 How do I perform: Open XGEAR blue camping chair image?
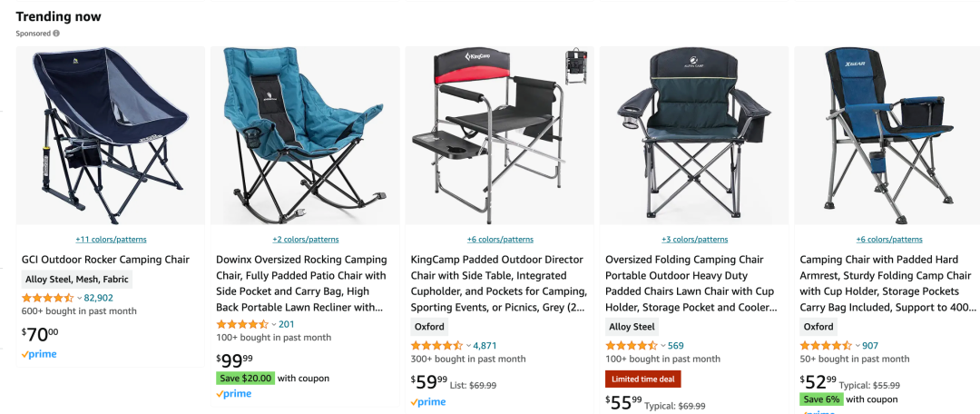tap(887, 136)
